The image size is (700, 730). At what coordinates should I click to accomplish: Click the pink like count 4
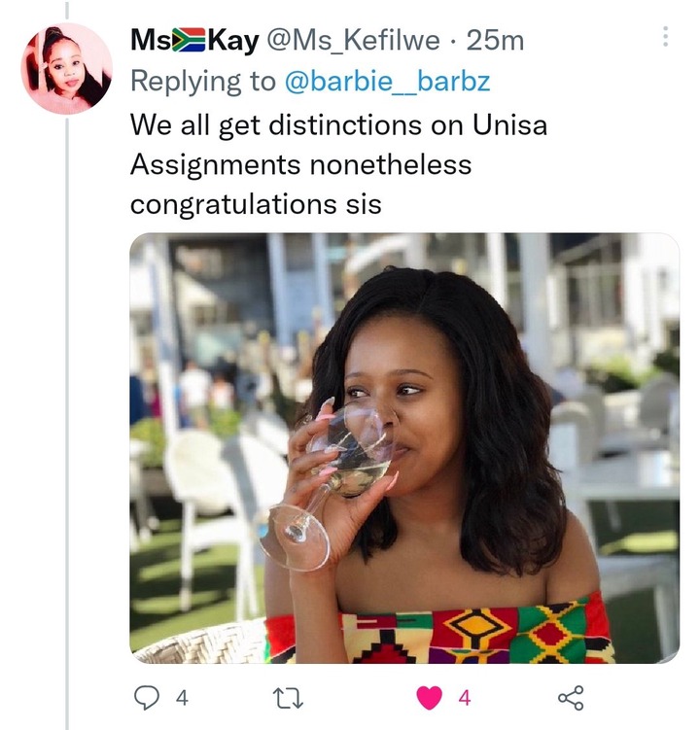pos(465,698)
